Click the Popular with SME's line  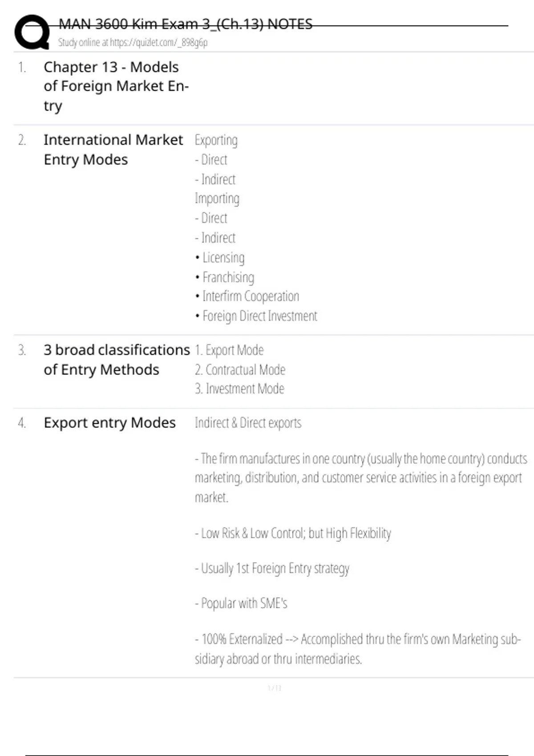[241, 603]
